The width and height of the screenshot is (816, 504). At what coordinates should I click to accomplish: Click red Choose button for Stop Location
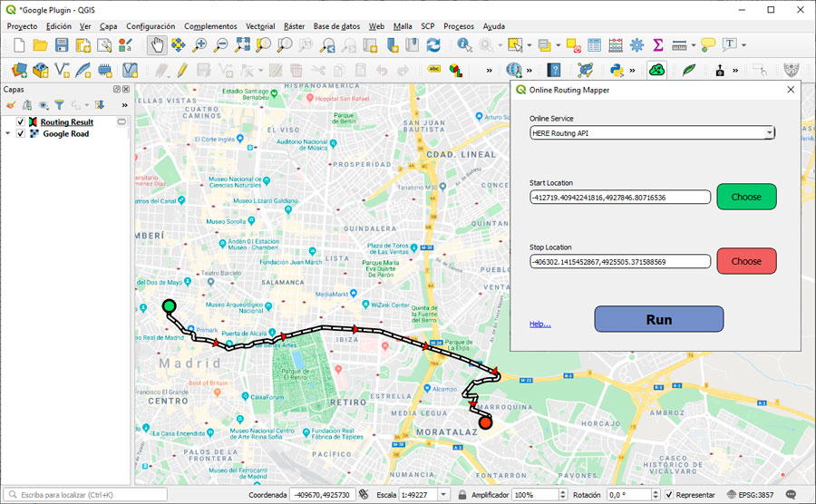pyautogui.click(x=746, y=261)
